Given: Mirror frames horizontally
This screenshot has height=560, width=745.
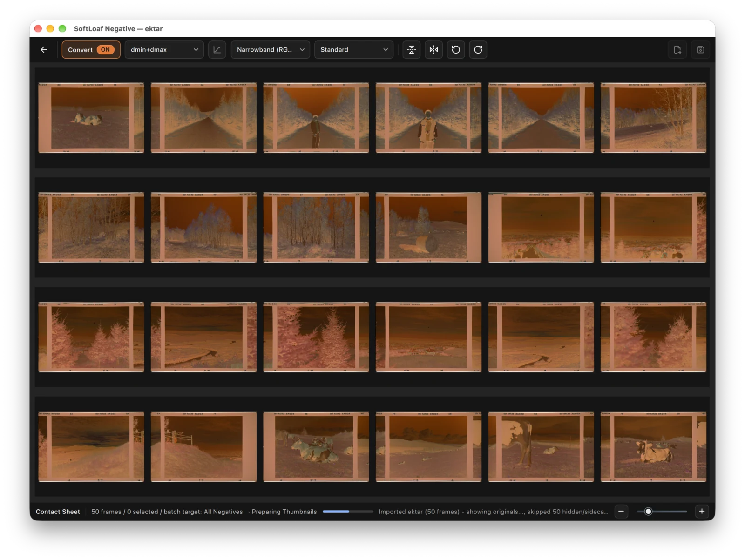Looking at the screenshot, I should [x=434, y=50].
